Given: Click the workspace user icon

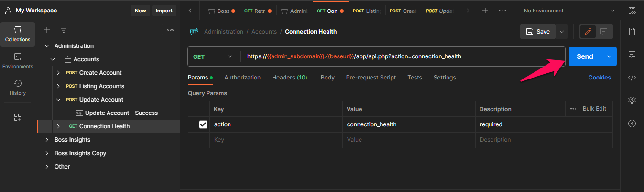Looking at the screenshot, I should (x=8, y=10).
